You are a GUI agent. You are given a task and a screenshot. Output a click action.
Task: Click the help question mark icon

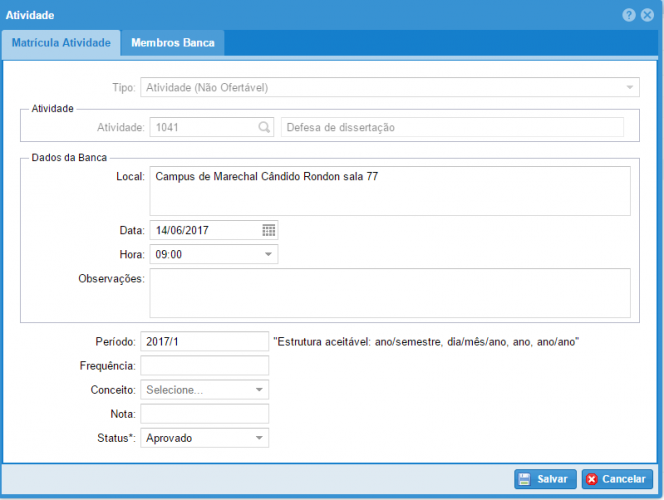629,15
